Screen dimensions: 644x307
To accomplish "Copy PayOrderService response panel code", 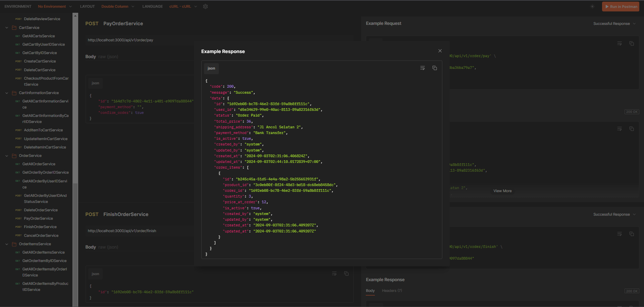I will click(x=632, y=129).
